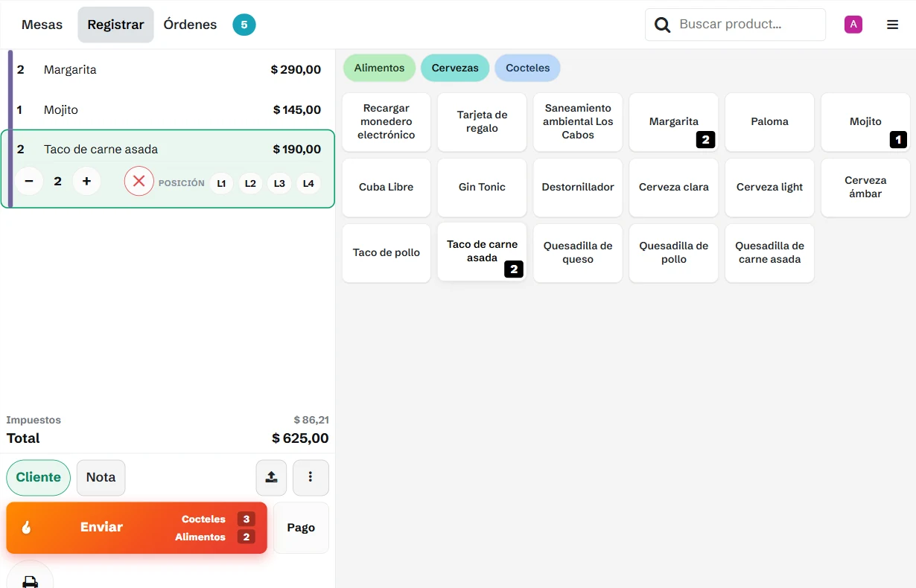Image resolution: width=916 pixels, height=588 pixels.
Task: Click the magnifier search icon
Action: (x=662, y=25)
